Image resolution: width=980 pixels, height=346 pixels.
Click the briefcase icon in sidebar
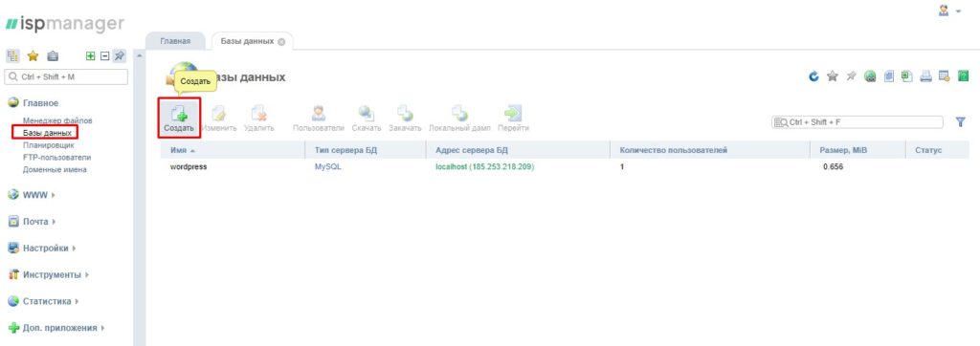click(54, 56)
